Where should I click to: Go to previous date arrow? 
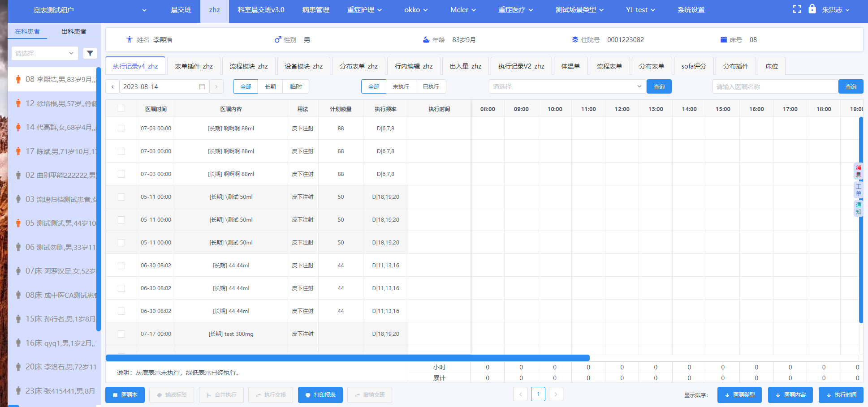pos(112,86)
